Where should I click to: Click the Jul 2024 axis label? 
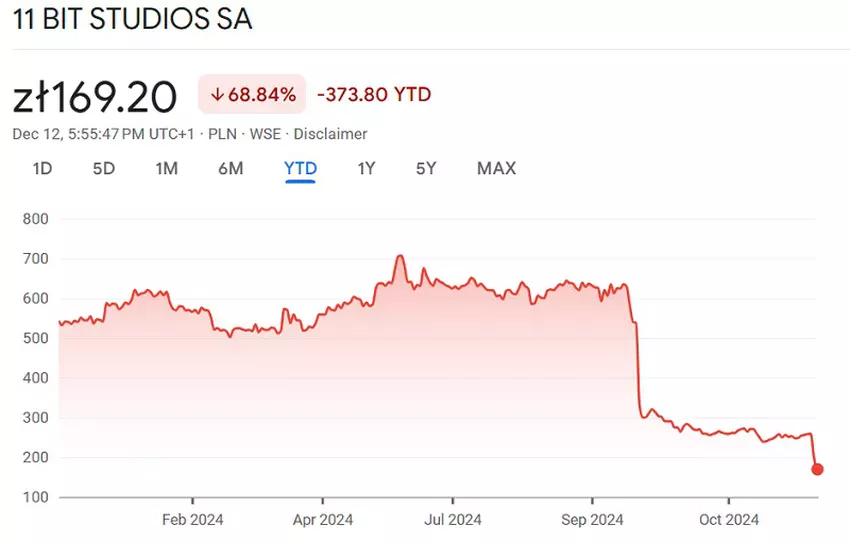453,519
